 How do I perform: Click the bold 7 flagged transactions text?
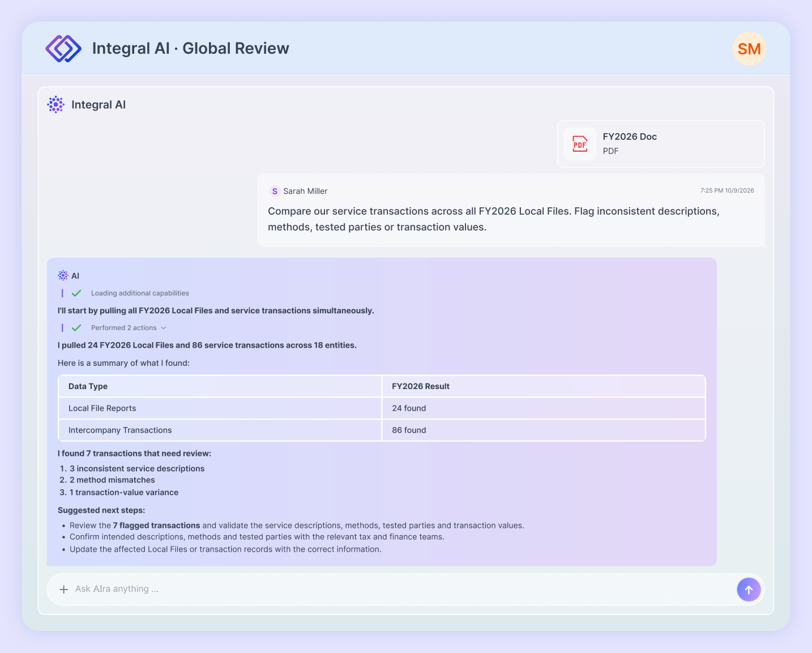tap(156, 526)
